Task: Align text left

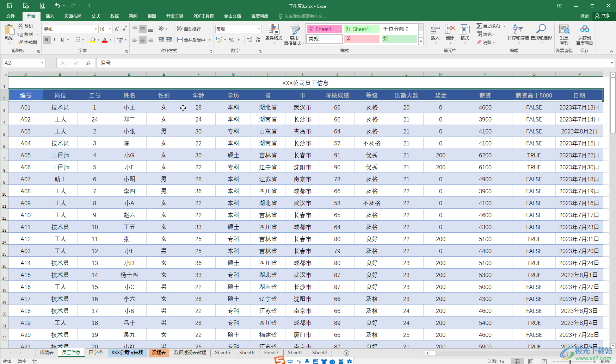Action: [135, 40]
